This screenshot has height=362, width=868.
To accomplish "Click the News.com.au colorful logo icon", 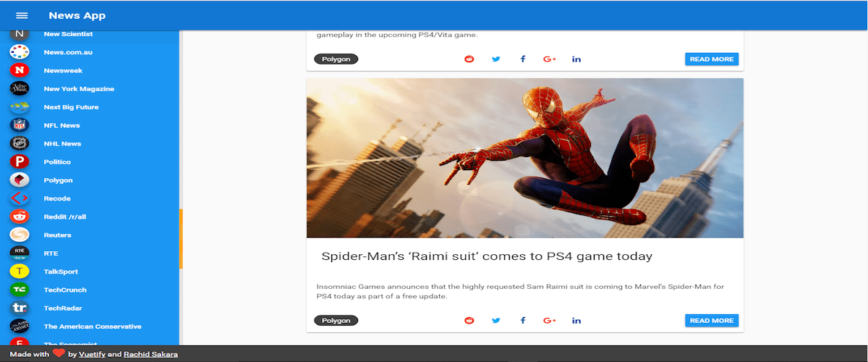I will (x=20, y=52).
